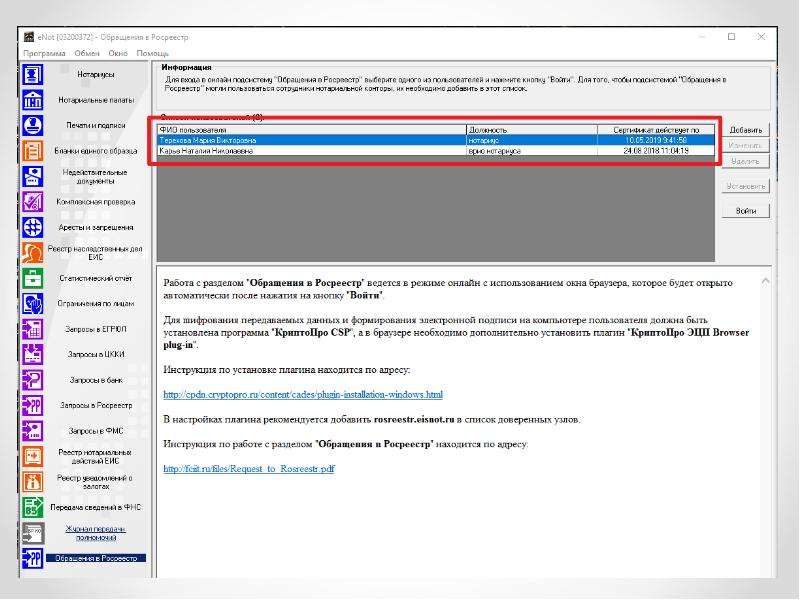
Task: Click the Сертификат действует по column header
Action: (x=656, y=130)
